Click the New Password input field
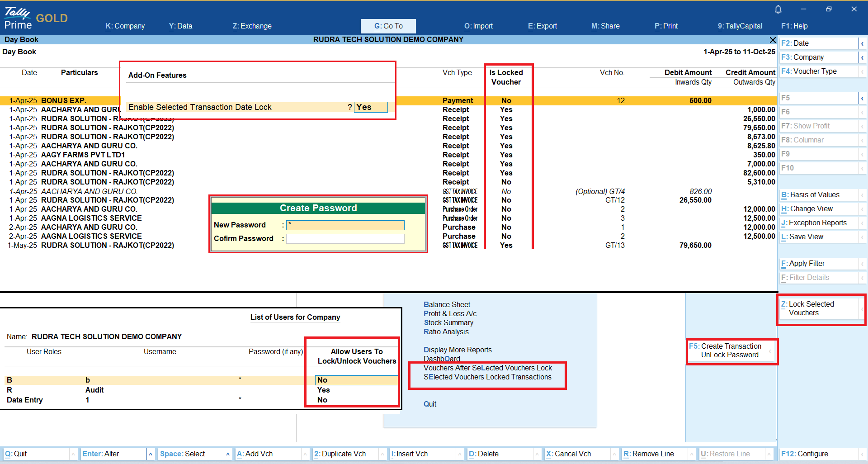This screenshot has height=464, width=868. (345, 225)
